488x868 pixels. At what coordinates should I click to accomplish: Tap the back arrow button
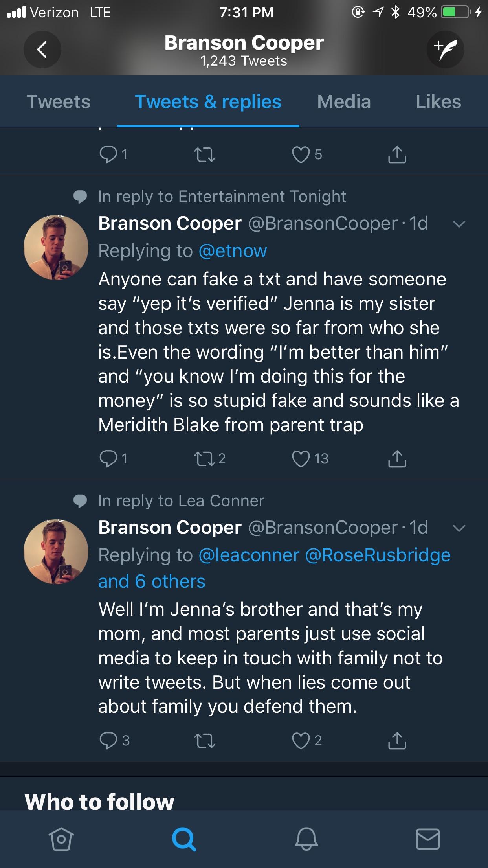(42, 50)
